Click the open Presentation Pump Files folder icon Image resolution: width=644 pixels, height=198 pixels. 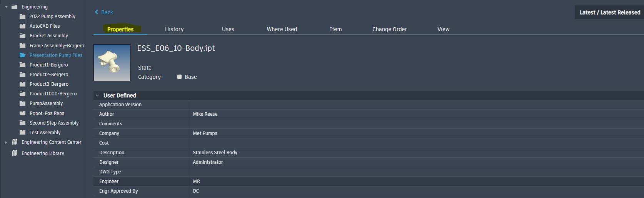click(x=22, y=55)
